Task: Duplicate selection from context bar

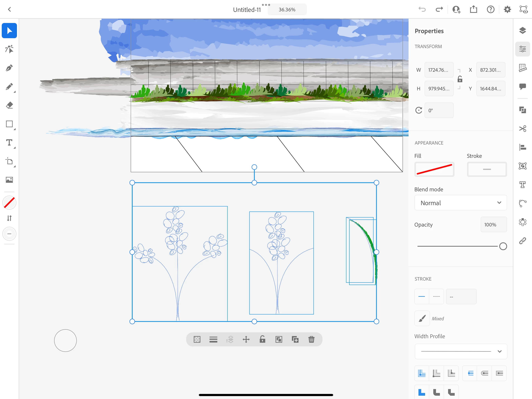Action: click(x=295, y=339)
